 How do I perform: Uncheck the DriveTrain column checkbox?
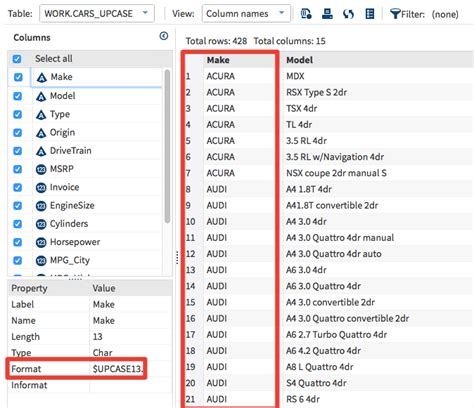[x=17, y=151]
